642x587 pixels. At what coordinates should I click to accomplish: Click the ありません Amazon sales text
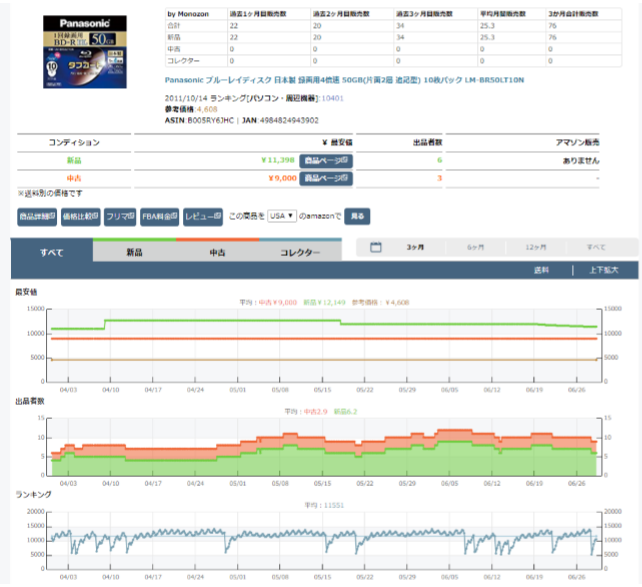coord(581,160)
